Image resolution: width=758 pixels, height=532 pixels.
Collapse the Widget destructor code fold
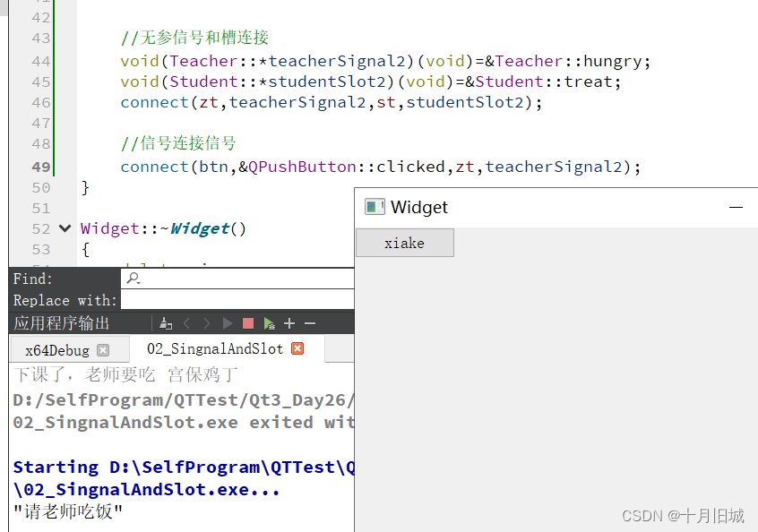pos(65,228)
